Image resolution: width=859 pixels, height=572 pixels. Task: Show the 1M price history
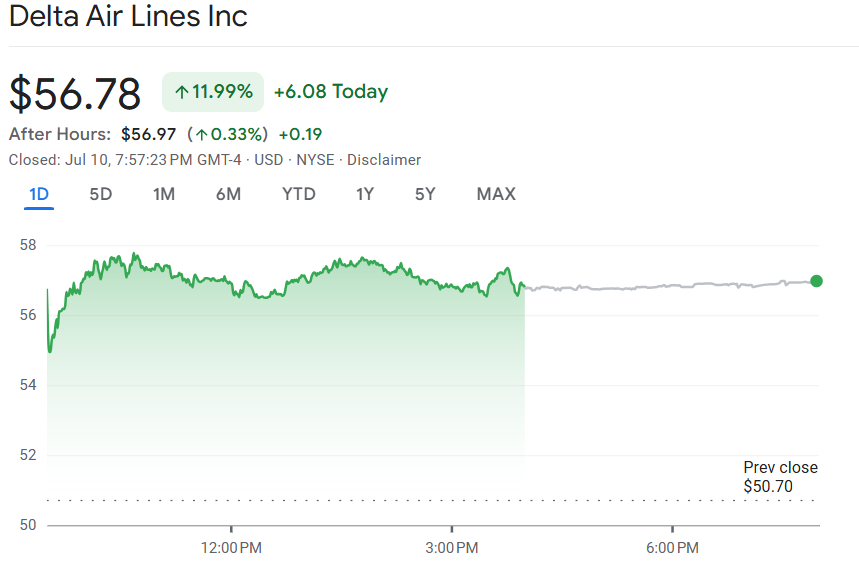coord(164,194)
